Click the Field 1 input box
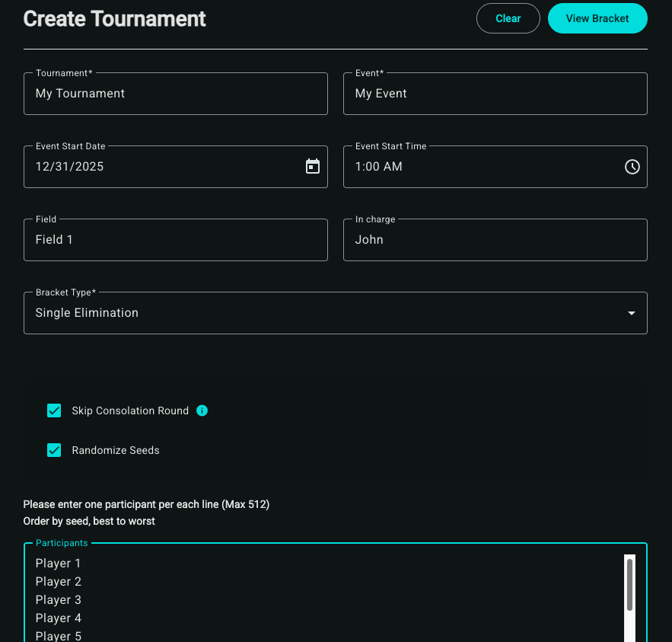Image resolution: width=672 pixels, height=642 pixels. [176, 239]
